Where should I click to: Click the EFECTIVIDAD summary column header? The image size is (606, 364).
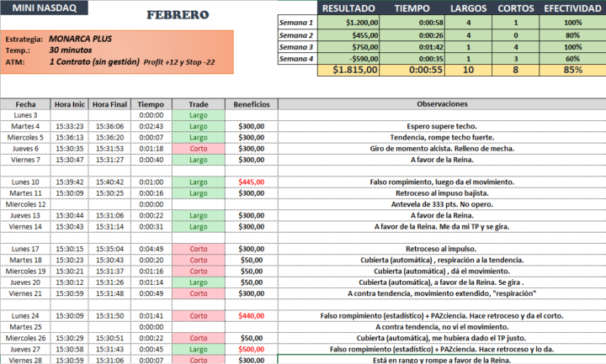572,8
